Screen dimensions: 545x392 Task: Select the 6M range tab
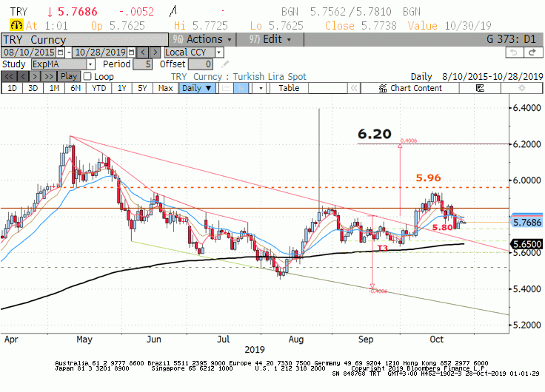(76, 88)
